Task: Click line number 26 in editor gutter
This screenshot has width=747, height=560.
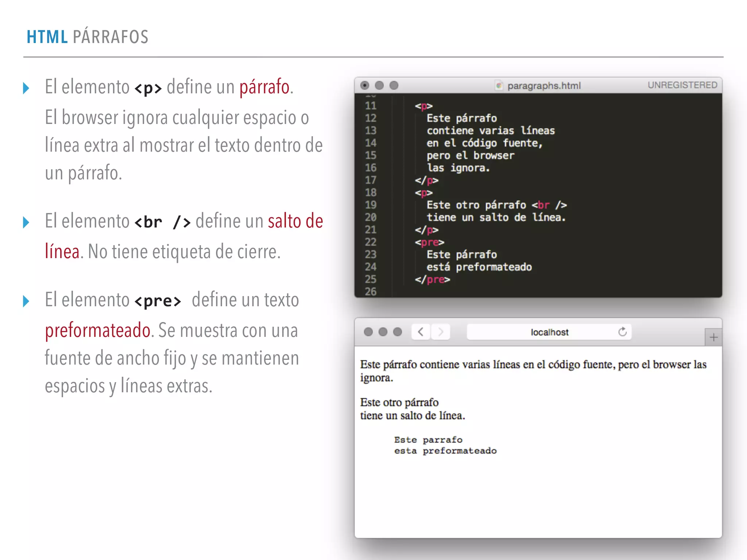Action: [x=371, y=292]
